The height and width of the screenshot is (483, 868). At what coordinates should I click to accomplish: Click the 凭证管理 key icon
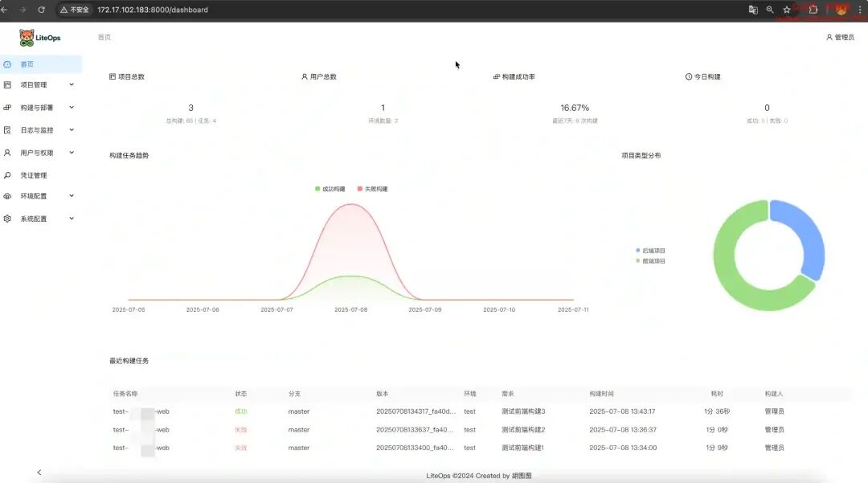7,175
